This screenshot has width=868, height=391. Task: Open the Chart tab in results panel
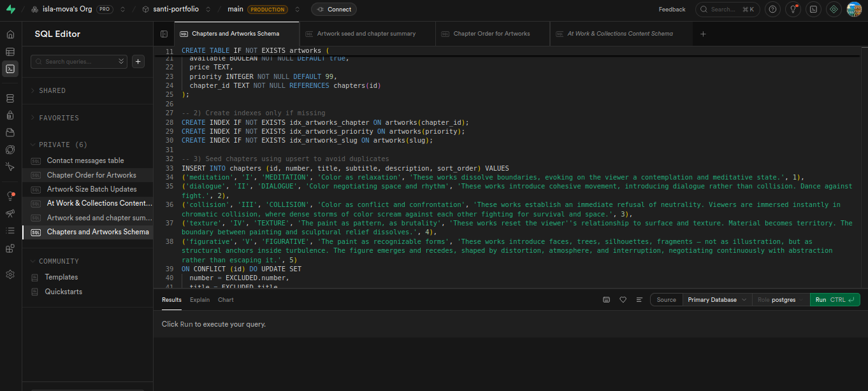pos(226,299)
